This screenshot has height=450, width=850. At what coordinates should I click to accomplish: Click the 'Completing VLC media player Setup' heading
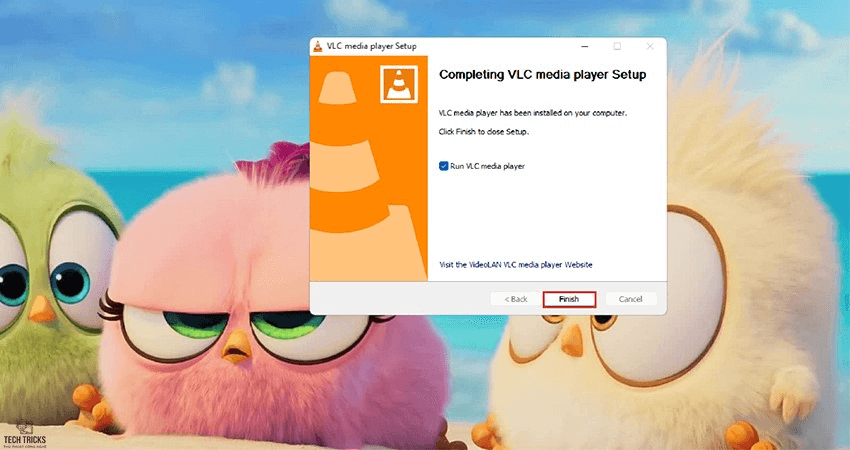[x=543, y=75]
